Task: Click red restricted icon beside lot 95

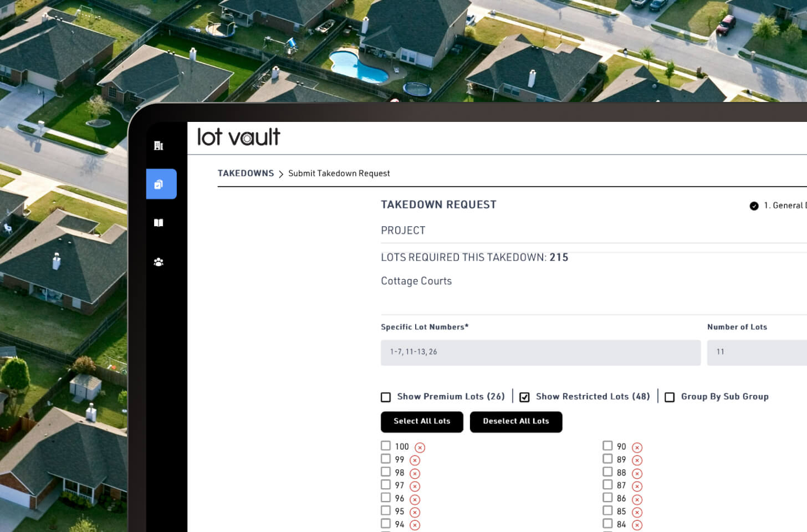Action: pos(415,512)
